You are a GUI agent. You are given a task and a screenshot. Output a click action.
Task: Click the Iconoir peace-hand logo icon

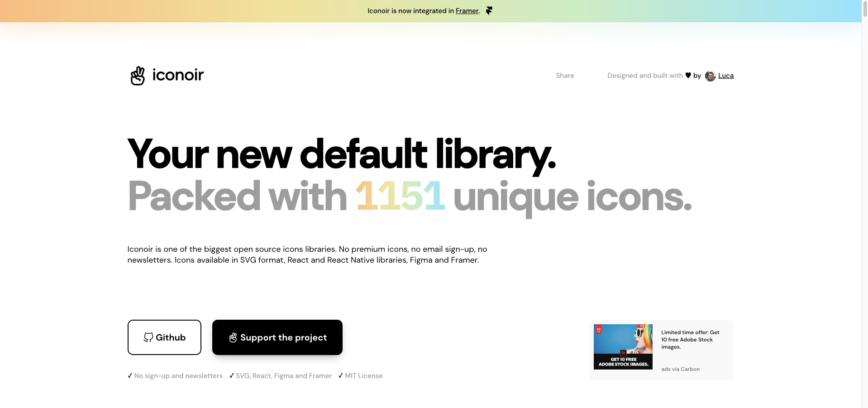click(138, 76)
